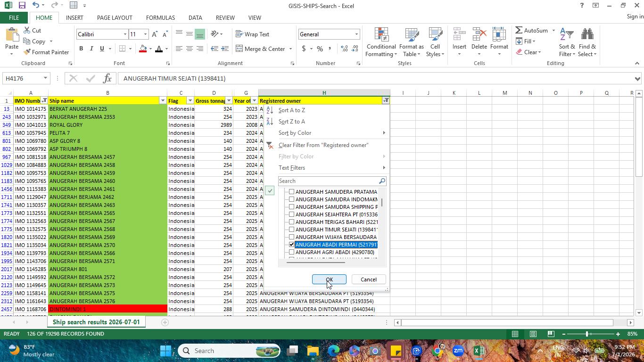
Task: Choose Sort A to Z
Action: click(x=291, y=110)
